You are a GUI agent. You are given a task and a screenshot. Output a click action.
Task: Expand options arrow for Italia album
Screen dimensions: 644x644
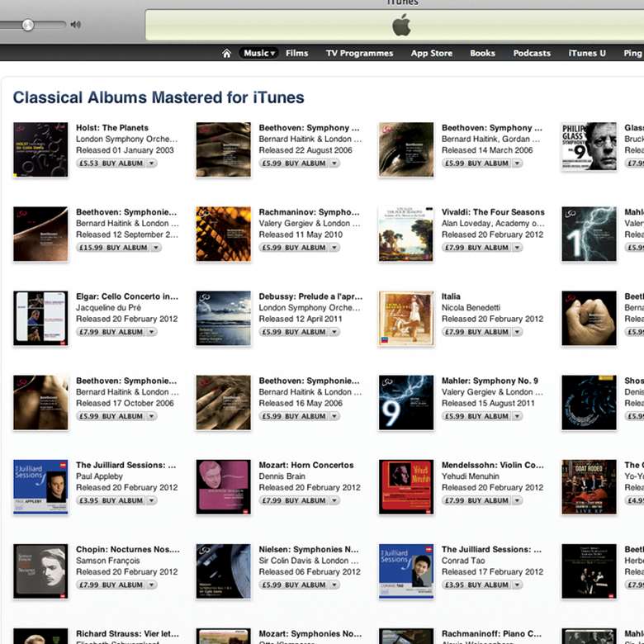[x=517, y=332]
